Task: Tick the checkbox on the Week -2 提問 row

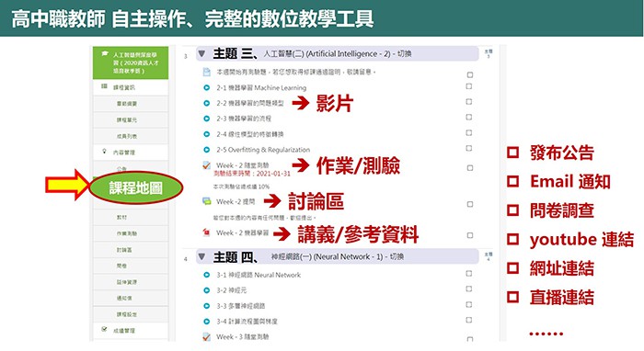Action: pos(470,204)
